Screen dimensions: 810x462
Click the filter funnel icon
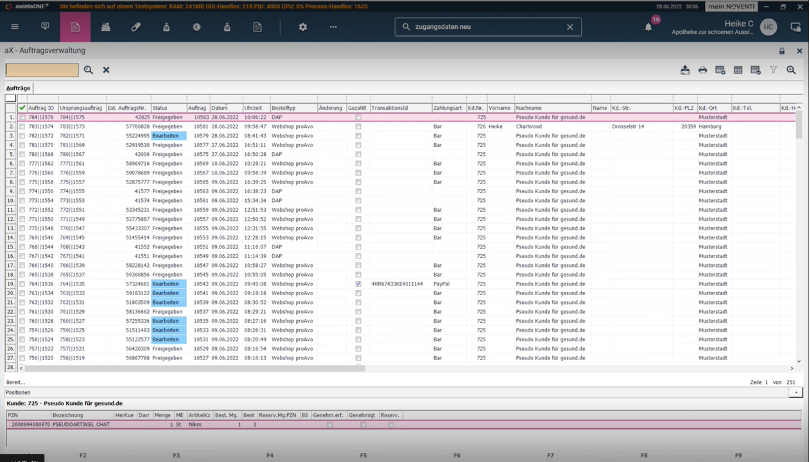pos(773,70)
